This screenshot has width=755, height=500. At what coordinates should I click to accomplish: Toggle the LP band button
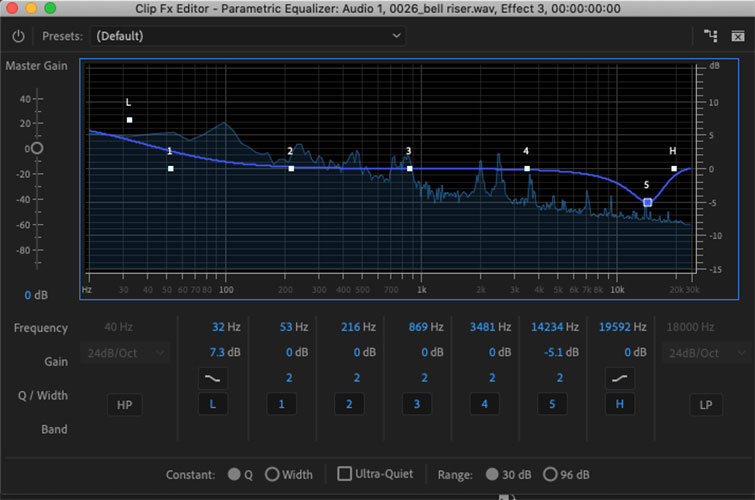coord(705,404)
